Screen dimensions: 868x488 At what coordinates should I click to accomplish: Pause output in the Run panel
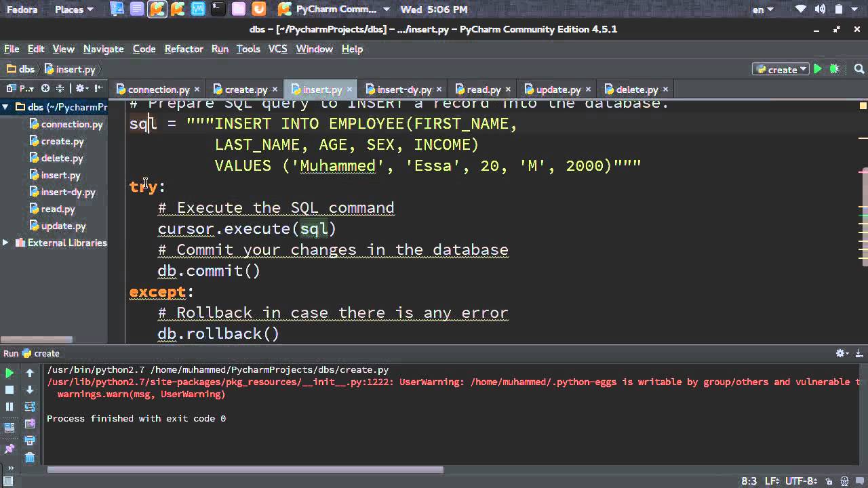(x=9, y=407)
